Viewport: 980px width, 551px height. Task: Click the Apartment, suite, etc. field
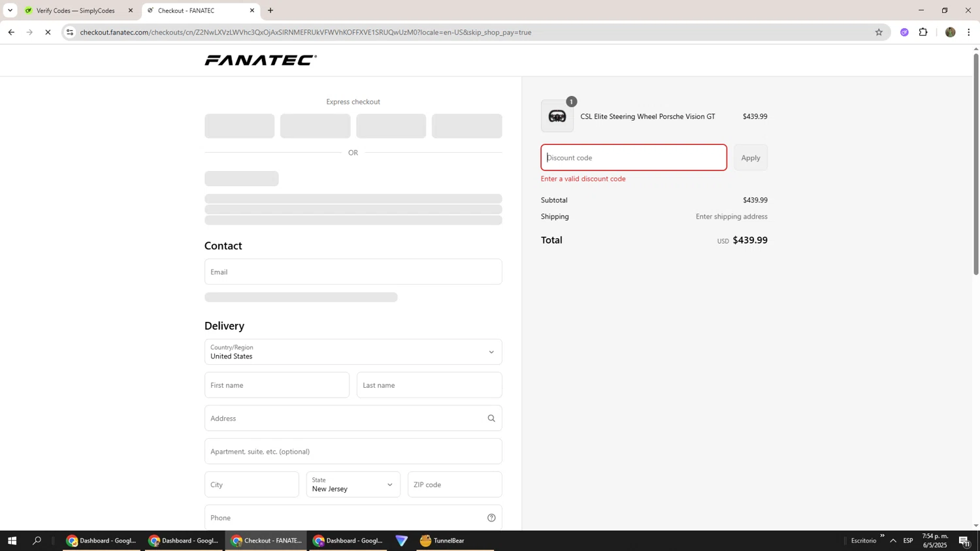click(353, 451)
